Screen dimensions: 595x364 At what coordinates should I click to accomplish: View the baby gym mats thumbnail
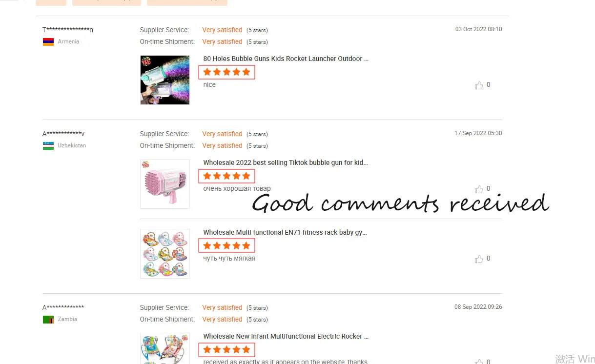click(x=165, y=254)
